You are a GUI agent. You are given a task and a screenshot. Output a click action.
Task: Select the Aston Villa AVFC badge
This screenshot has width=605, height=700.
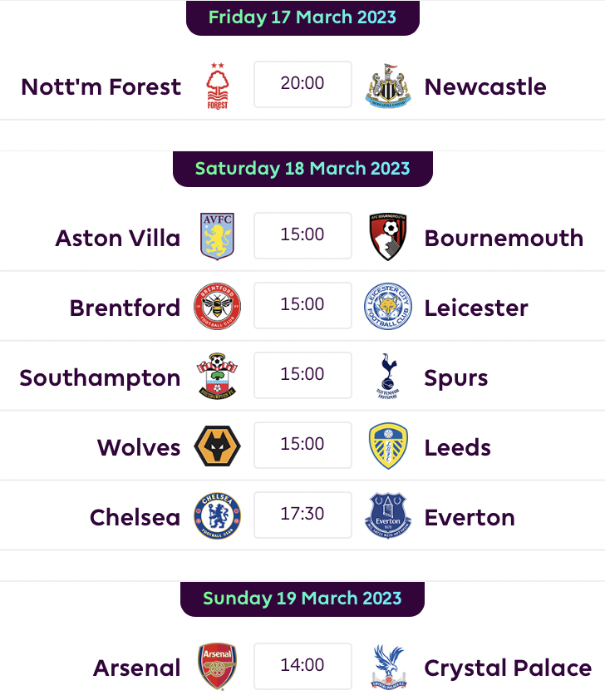point(217,236)
